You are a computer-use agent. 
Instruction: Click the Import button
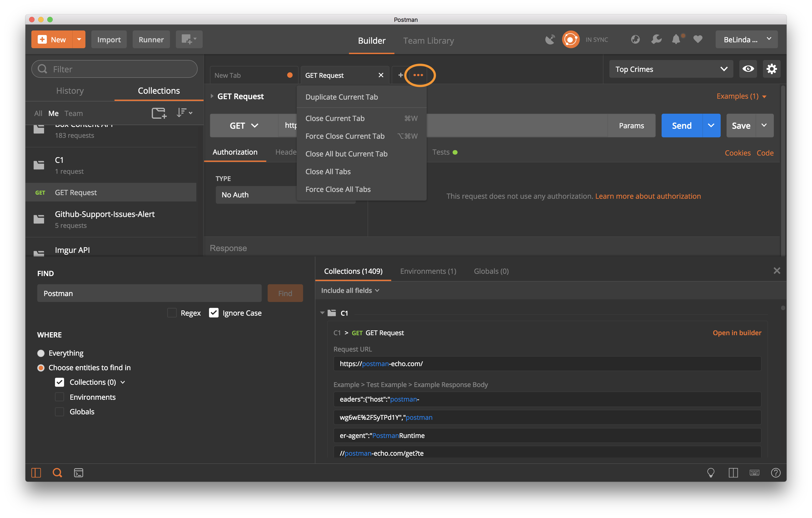pyautogui.click(x=109, y=40)
